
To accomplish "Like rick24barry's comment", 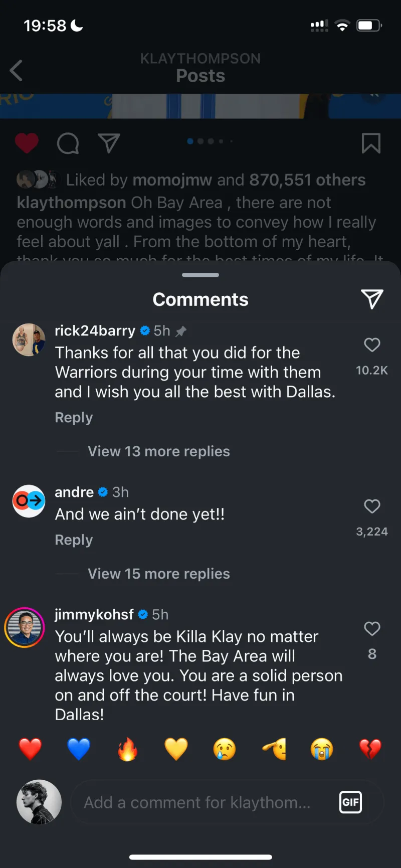I will coord(372,345).
